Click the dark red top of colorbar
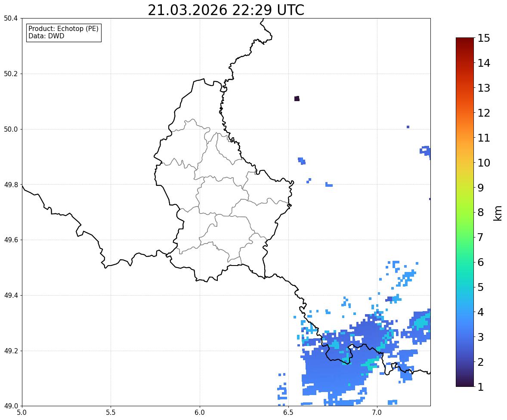Viewport: 507px width, 420px height. pos(465,41)
